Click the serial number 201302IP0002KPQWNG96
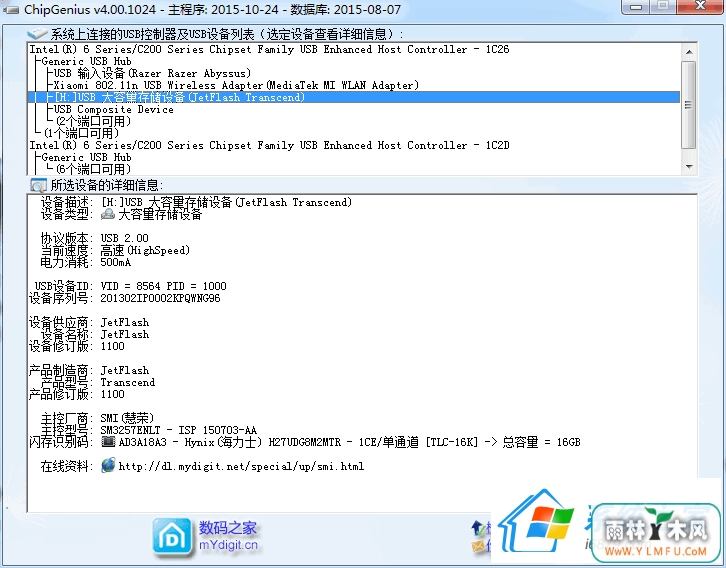This screenshot has width=726, height=568. point(160,298)
